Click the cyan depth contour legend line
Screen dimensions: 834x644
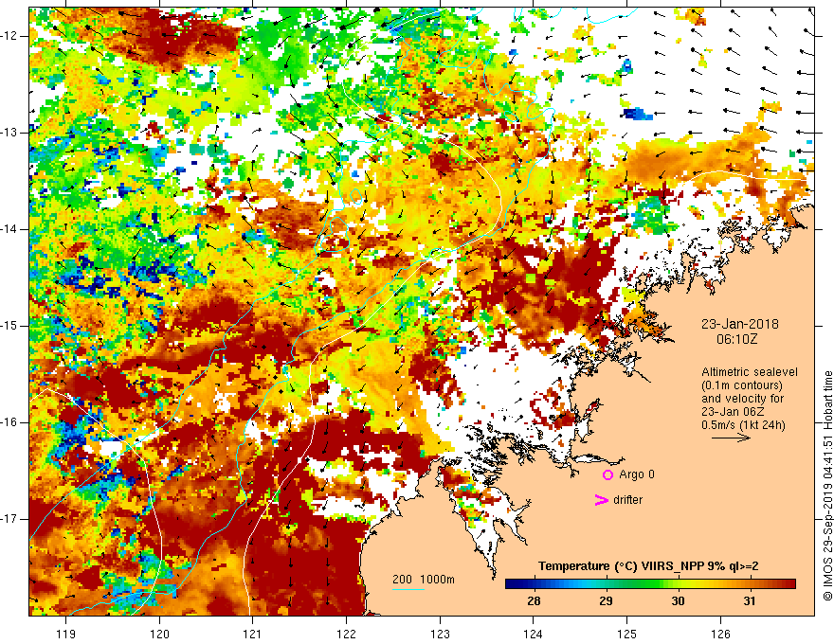tap(408, 589)
